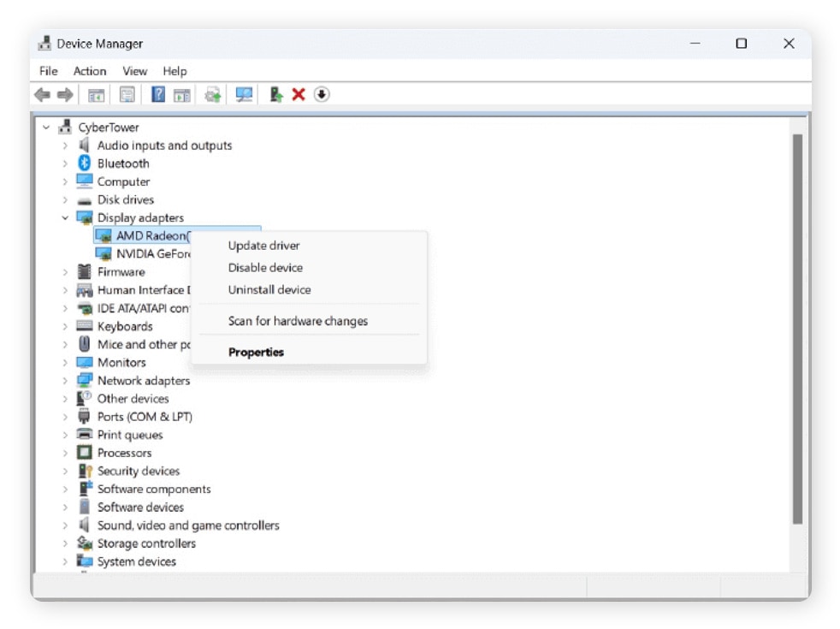Click the Firmware chip icon
The image size is (840, 629).
84,271
